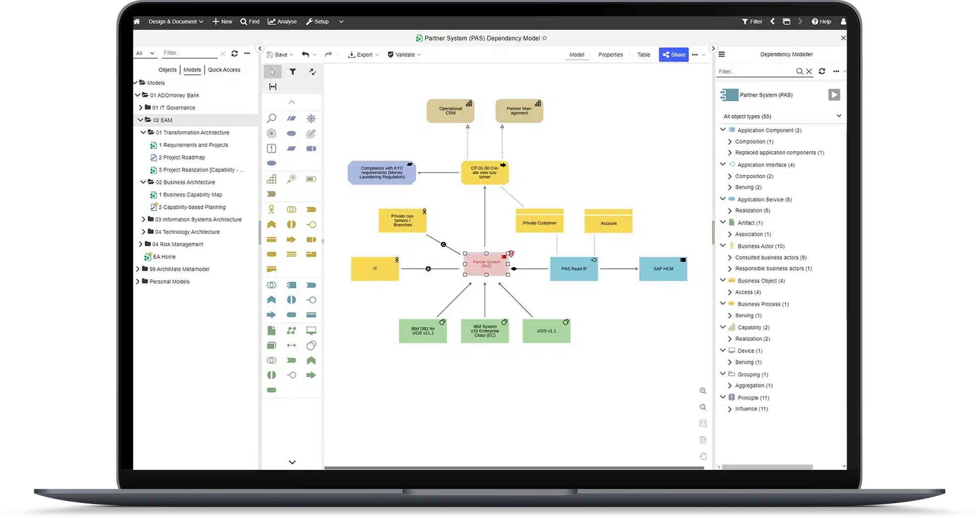Open the Setup menu

click(x=317, y=21)
